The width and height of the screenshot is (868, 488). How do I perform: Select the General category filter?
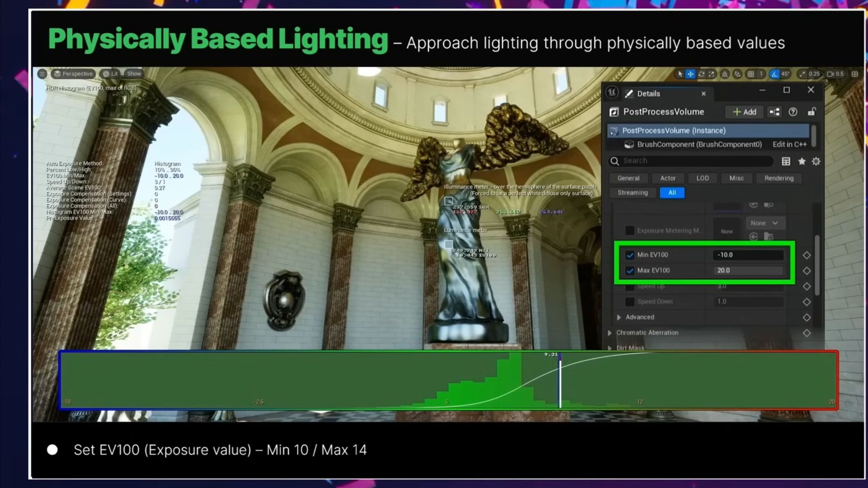(628, 178)
